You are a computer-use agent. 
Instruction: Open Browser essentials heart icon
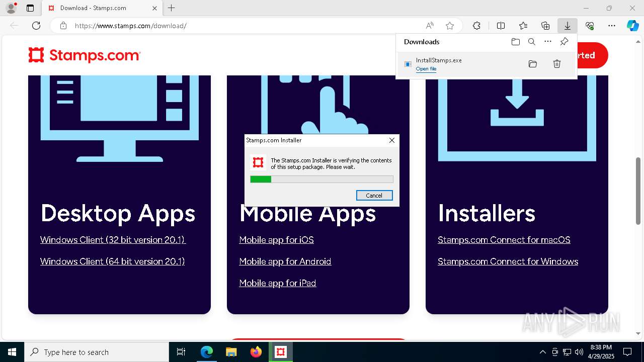coord(590,26)
